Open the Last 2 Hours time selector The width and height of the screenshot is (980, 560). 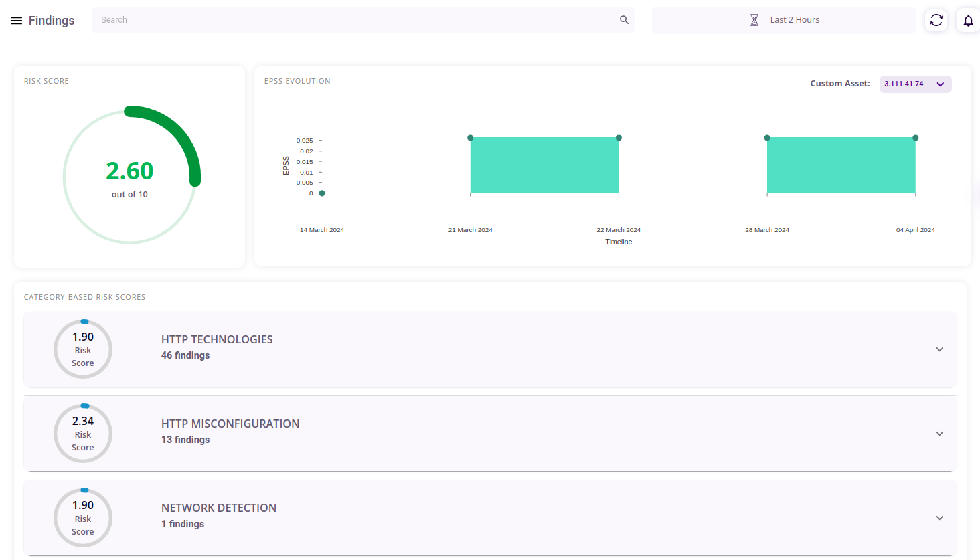784,20
